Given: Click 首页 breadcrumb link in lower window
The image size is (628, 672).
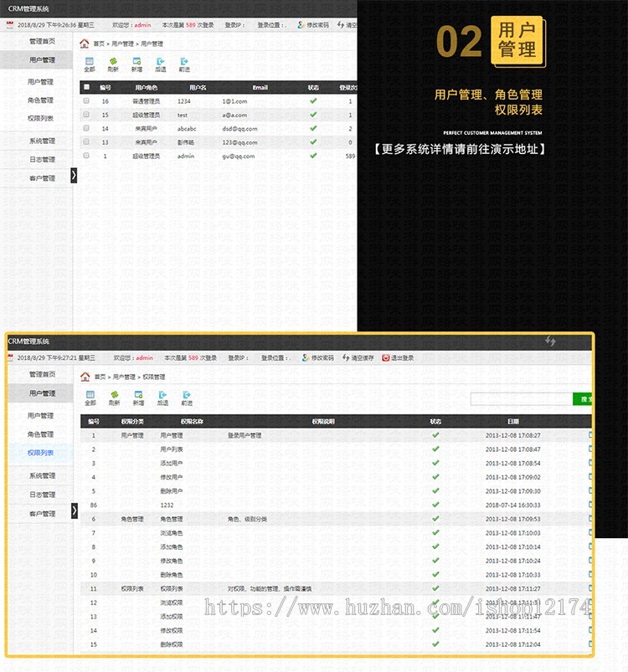Looking at the screenshot, I should pos(100,377).
